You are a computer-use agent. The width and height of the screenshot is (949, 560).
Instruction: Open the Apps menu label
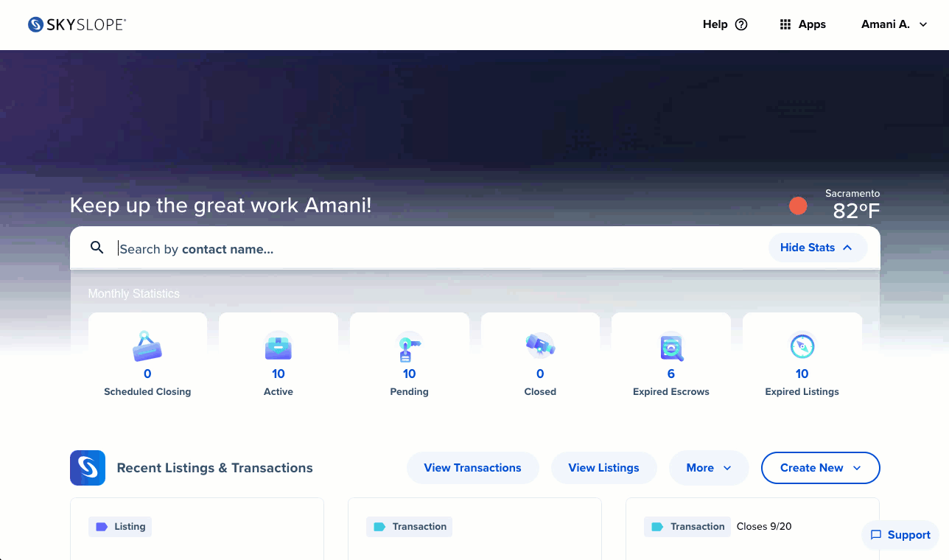click(x=812, y=24)
